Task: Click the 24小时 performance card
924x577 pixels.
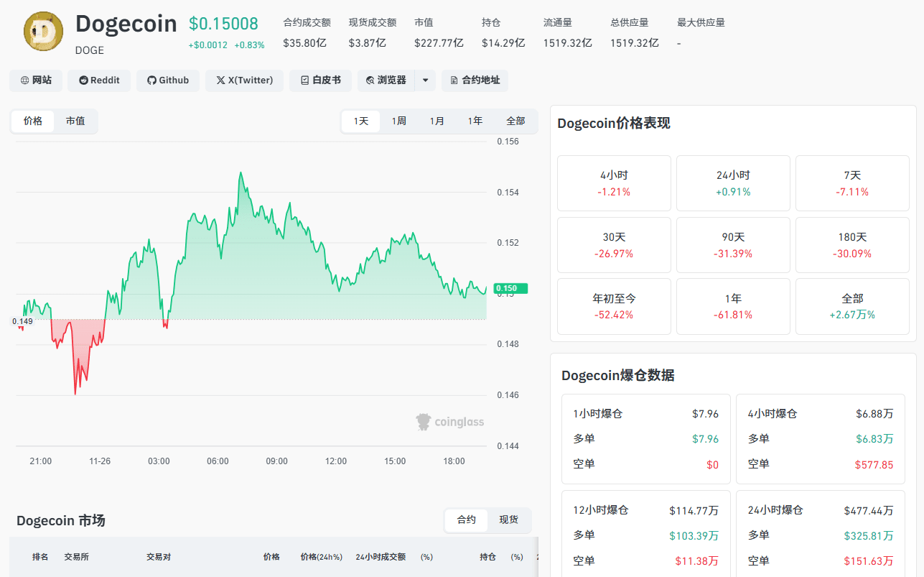Action: [733, 183]
